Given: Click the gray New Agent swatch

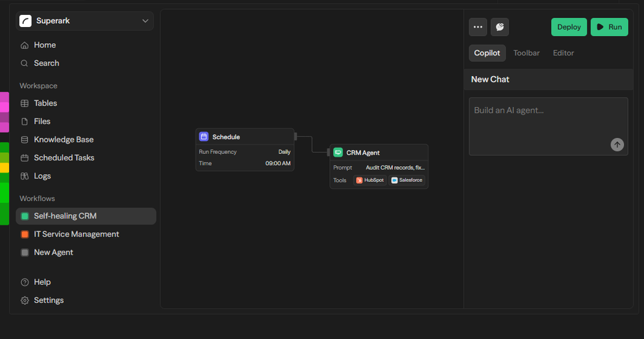Looking at the screenshot, I should click(24, 252).
